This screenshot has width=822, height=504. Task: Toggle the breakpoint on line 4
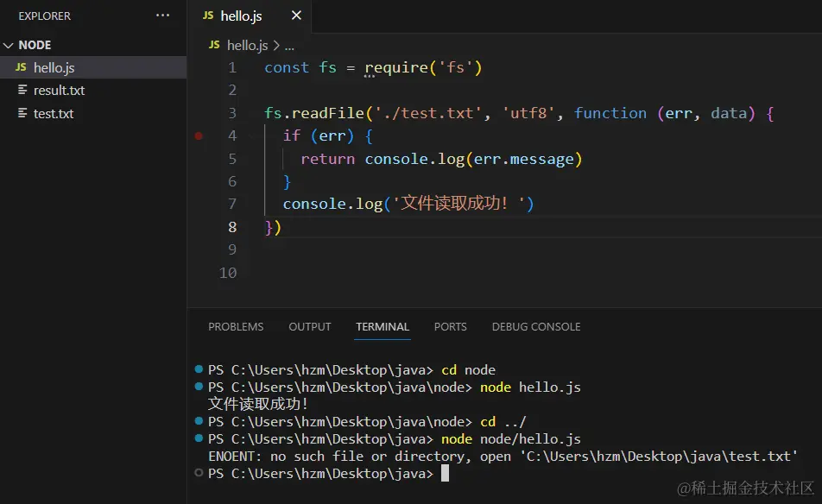tap(199, 136)
